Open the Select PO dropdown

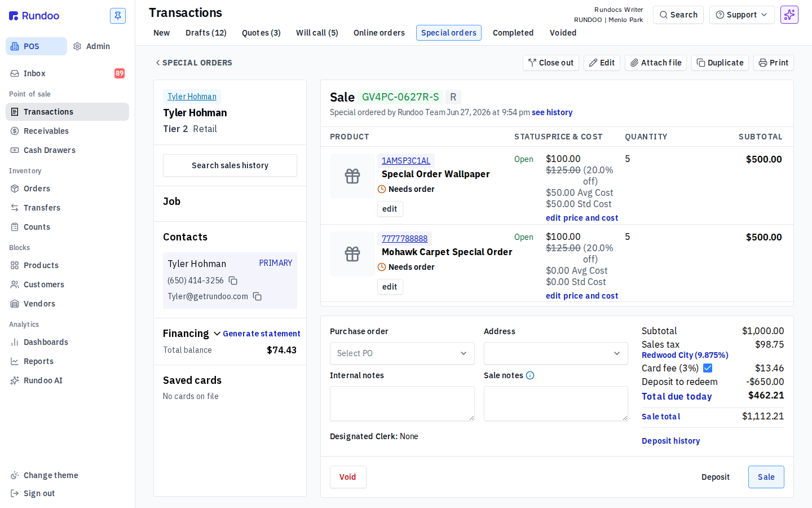402,353
